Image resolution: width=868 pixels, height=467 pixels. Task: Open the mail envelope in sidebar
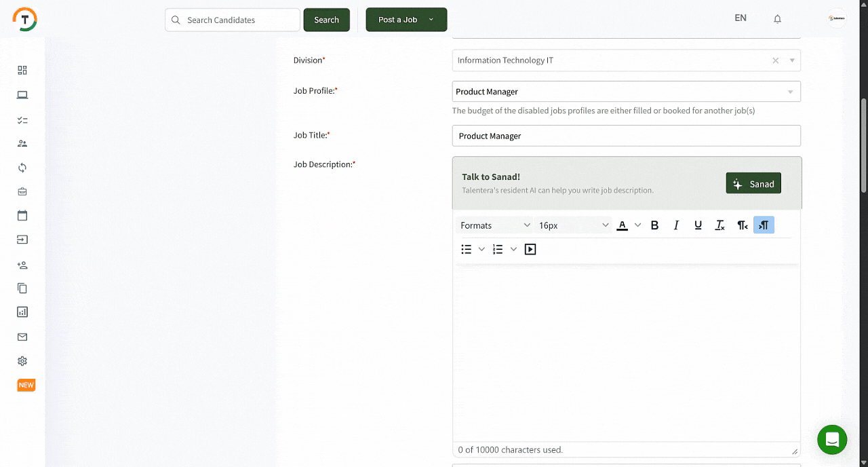click(x=22, y=337)
